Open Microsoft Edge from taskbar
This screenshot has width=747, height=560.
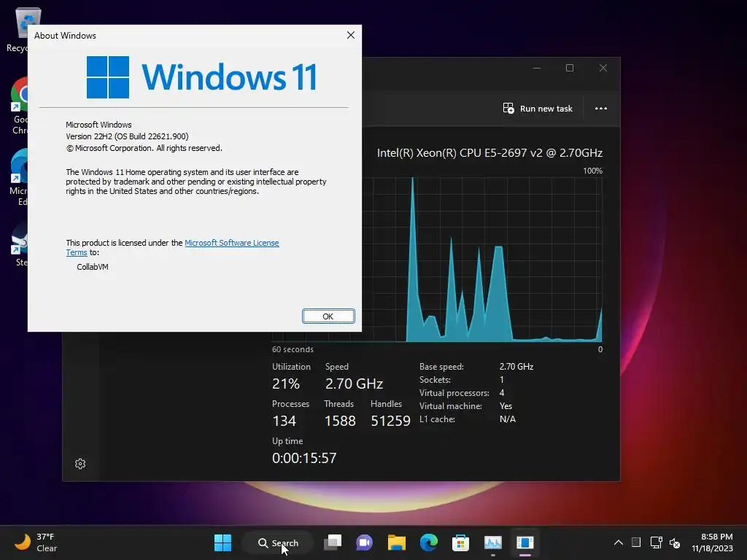tap(429, 542)
